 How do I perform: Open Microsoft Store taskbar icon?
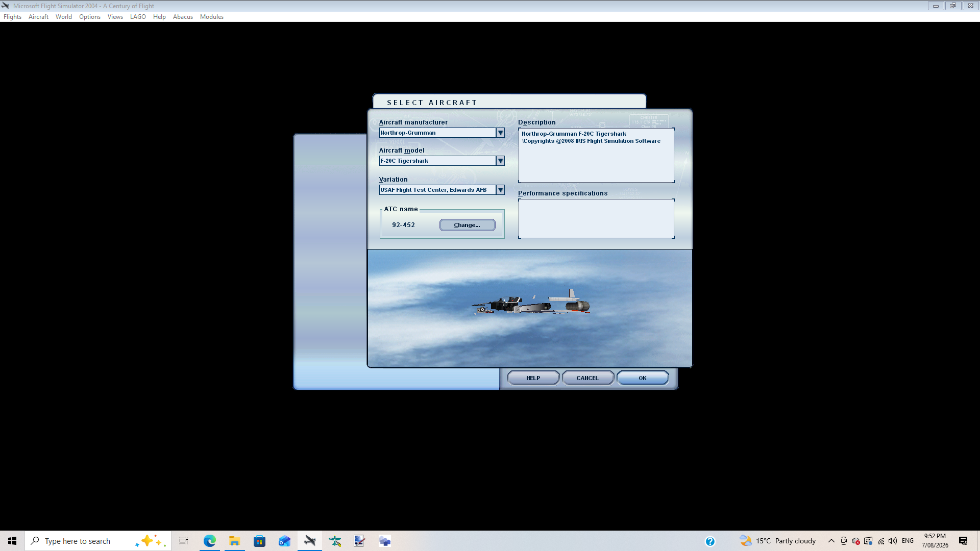(x=260, y=541)
